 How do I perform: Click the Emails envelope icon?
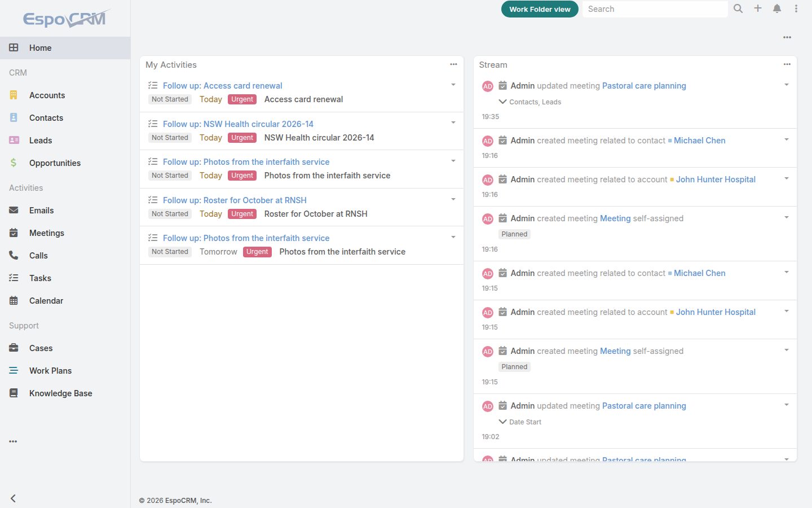(x=14, y=210)
